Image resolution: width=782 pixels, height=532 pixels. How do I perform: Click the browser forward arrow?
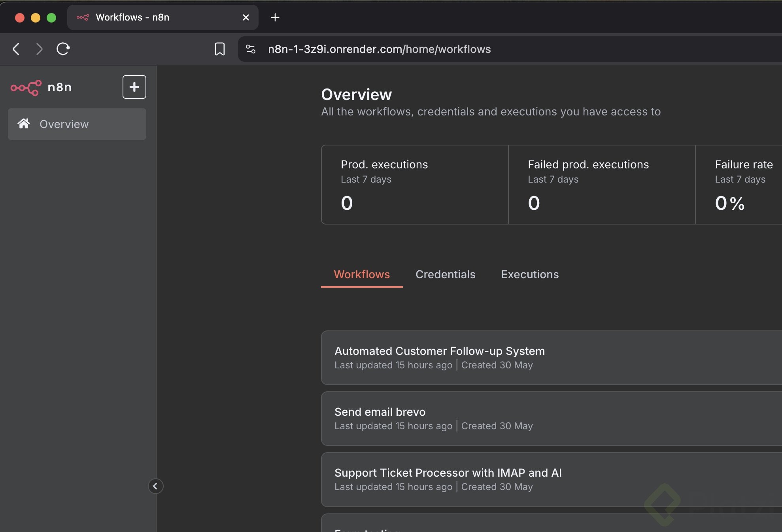[39, 49]
